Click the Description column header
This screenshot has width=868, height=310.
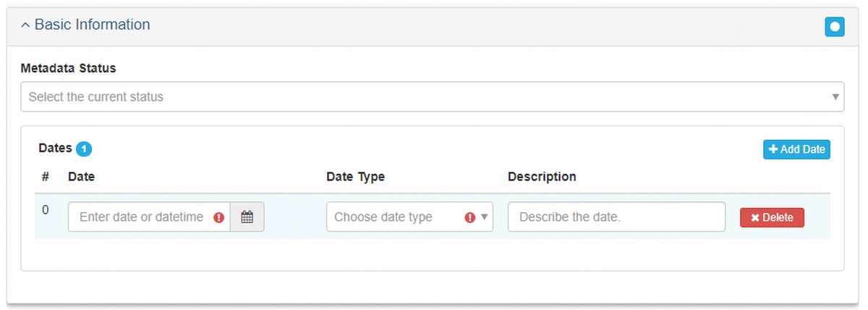[x=542, y=177]
